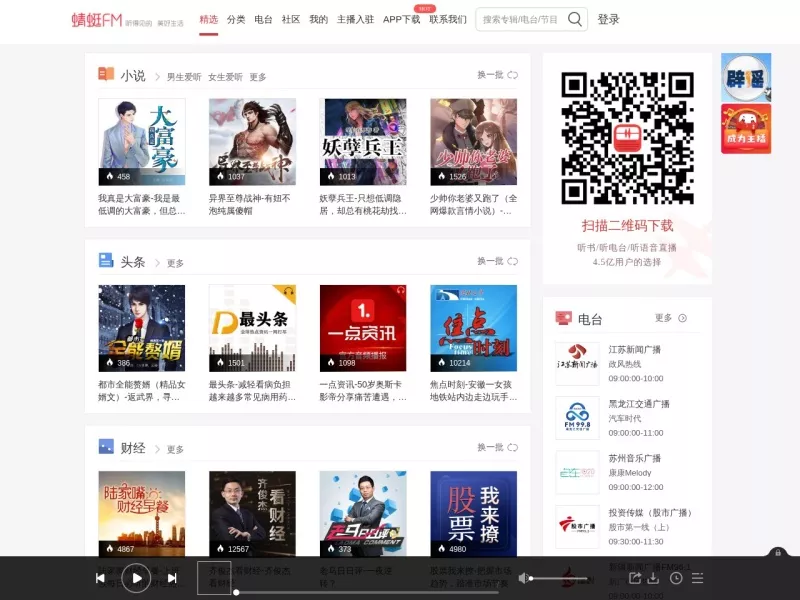This screenshot has width=800, height=600.
Task: Open the 齐俊杰看财经 cover
Action: click(253, 514)
